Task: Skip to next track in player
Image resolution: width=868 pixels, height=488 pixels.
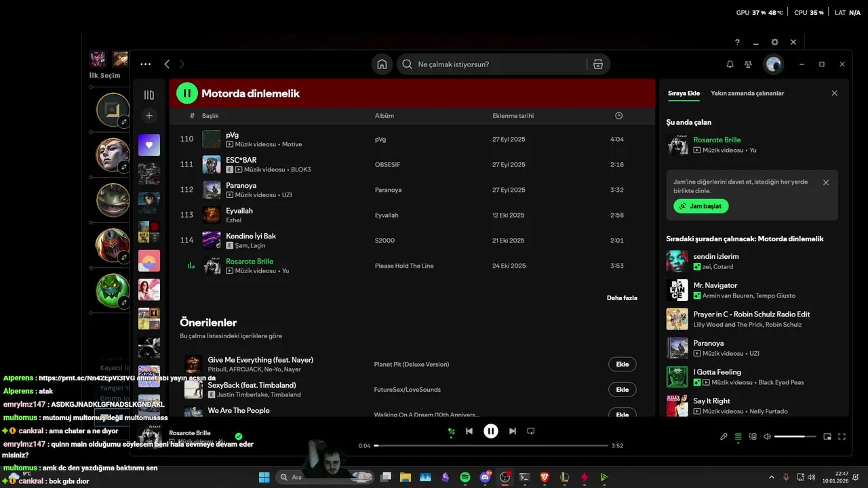Action: pos(513,431)
